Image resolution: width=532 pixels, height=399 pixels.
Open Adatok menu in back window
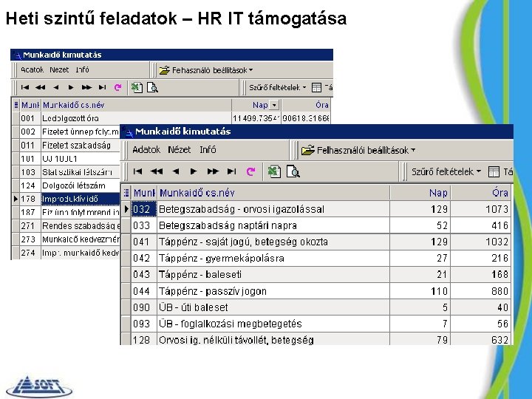pyautogui.click(x=33, y=69)
